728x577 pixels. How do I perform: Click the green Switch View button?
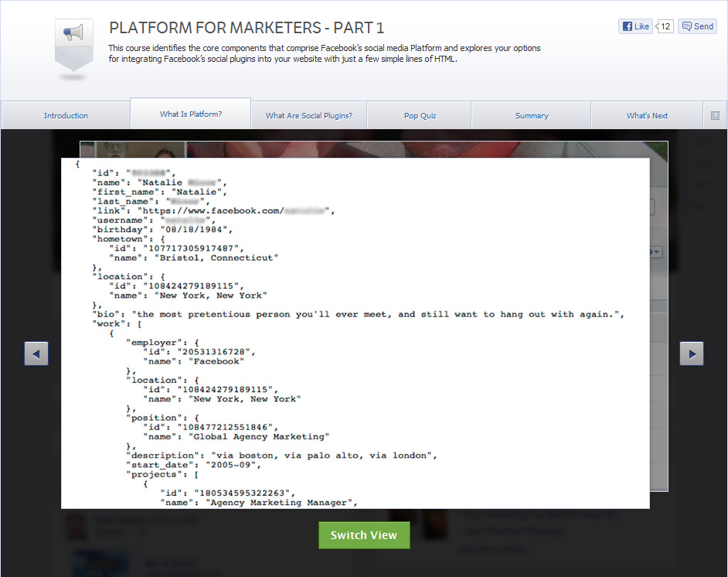tap(364, 535)
